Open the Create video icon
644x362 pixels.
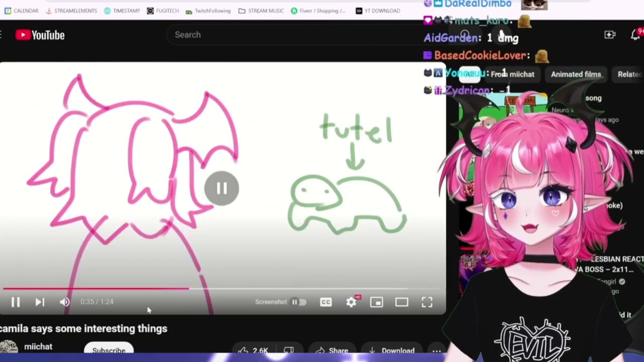(610, 35)
